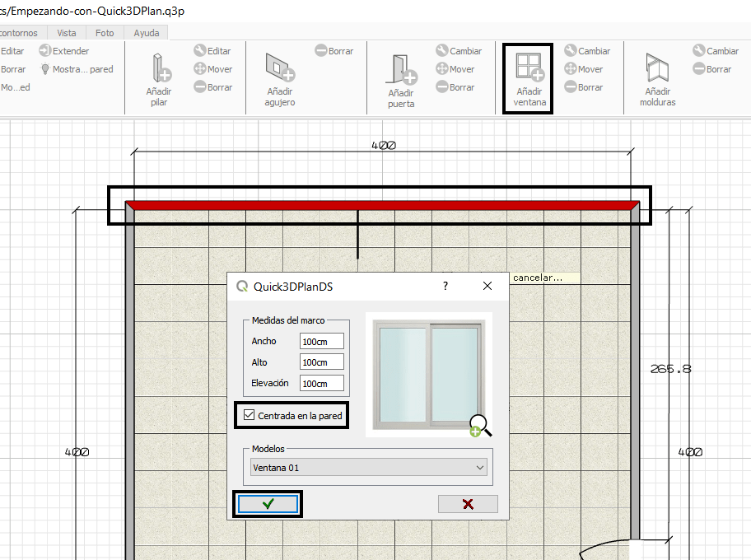751x560 pixels.
Task: Click Borrar in the door group
Action: 455,87
